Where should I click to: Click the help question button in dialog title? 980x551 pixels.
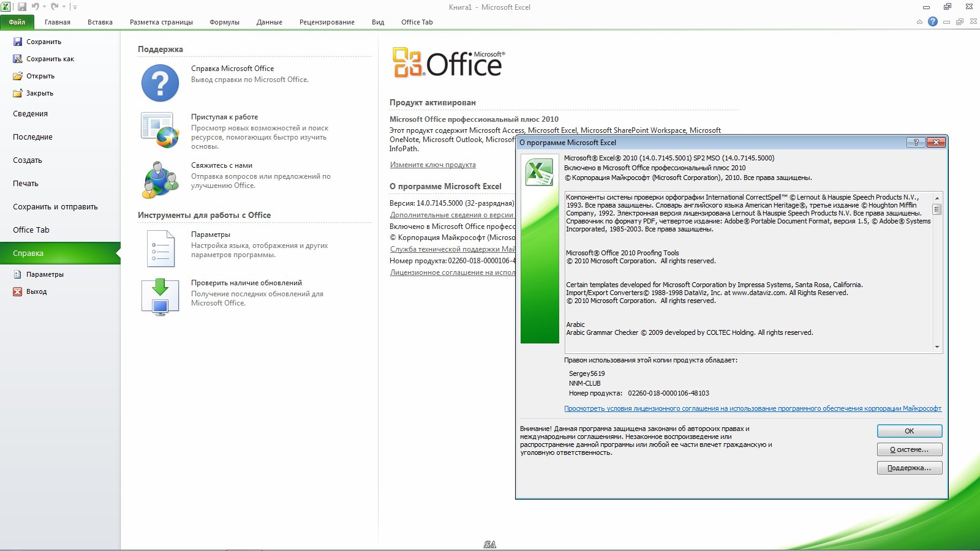(916, 142)
